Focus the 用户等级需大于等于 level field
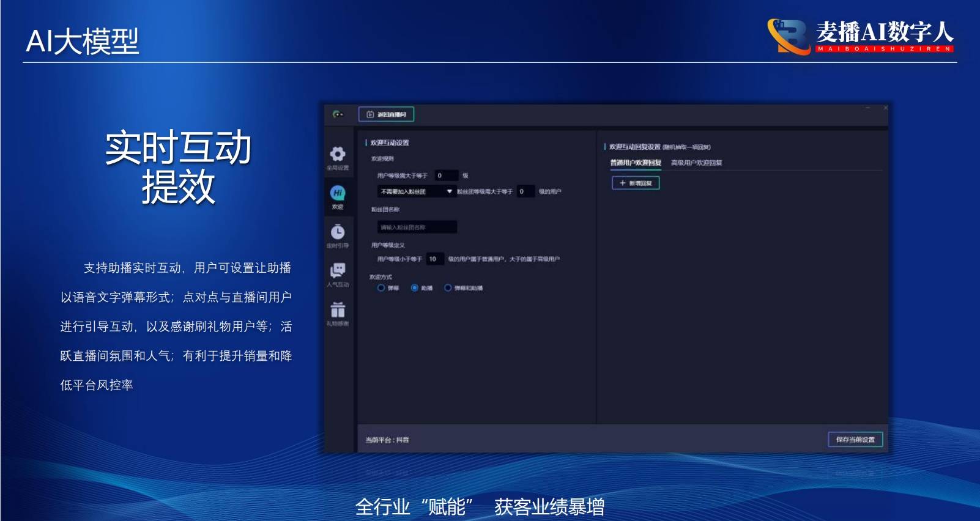980x521 pixels. point(446,176)
